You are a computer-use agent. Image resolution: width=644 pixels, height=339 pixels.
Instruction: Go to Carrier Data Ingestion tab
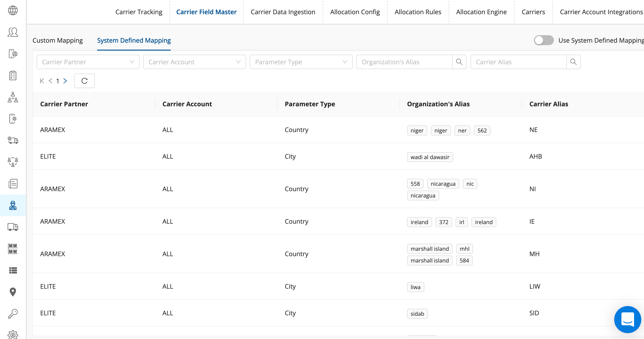(x=283, y=12)
